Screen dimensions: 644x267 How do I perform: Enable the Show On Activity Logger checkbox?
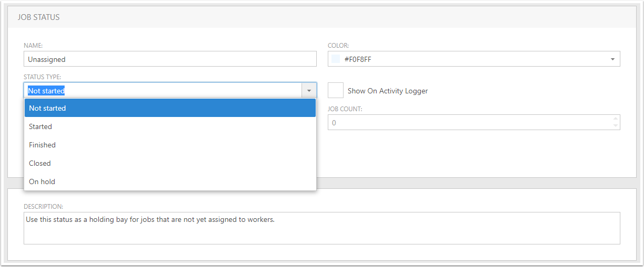[x=336, y=90]
